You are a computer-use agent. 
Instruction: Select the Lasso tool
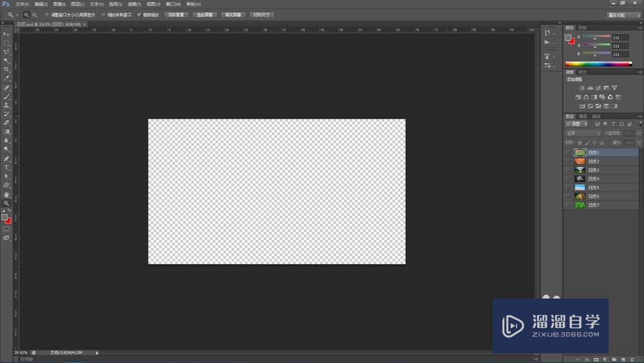click(x=6, y=52)
